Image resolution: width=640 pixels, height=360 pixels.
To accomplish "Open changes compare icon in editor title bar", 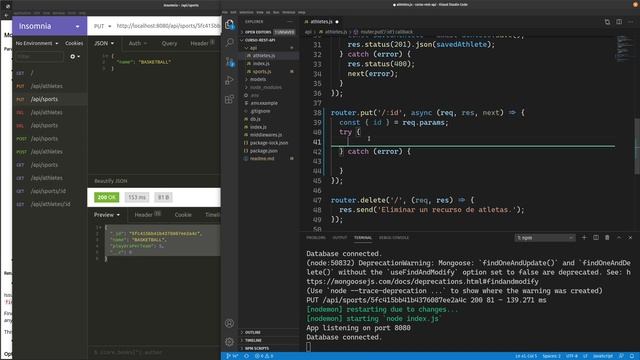I will [x=607, y=22].
